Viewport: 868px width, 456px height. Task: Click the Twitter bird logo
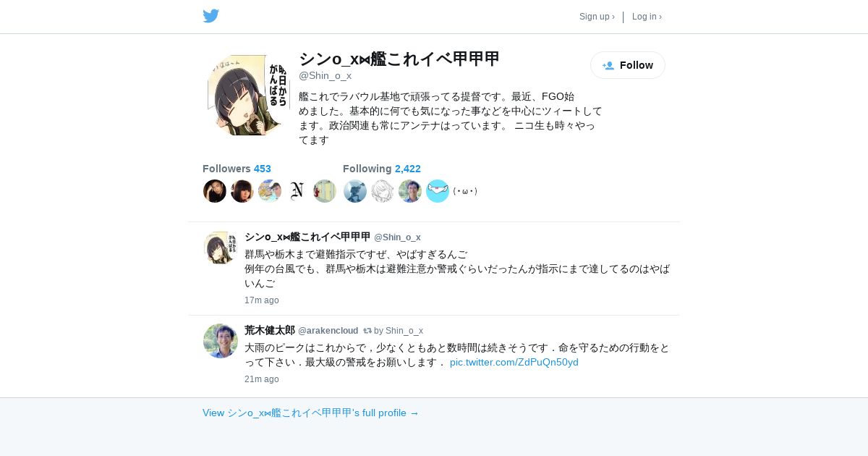(x=210, y=16)
